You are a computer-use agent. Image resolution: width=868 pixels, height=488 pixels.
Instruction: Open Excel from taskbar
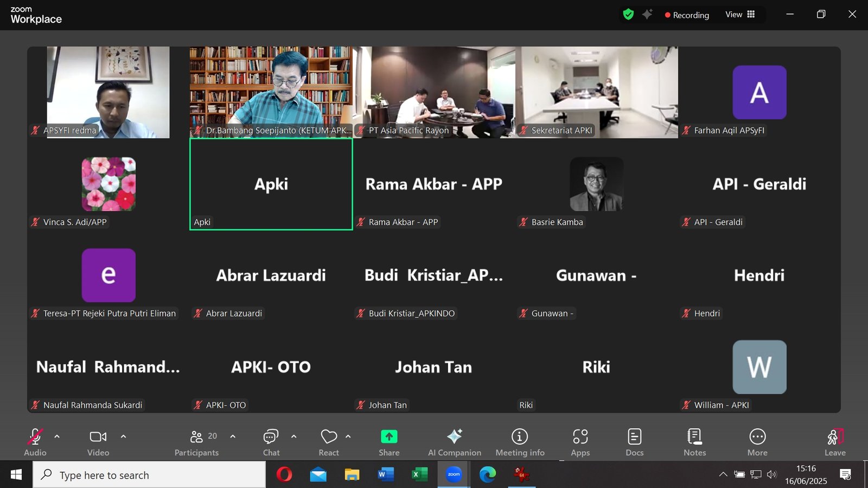point(419,475)
